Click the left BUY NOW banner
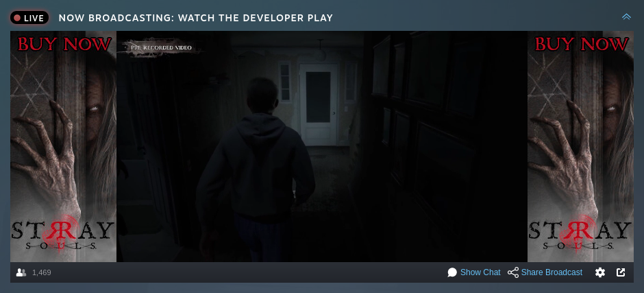Image resolution: width=644 pixels, height=293 pixels. click(63, 147)
